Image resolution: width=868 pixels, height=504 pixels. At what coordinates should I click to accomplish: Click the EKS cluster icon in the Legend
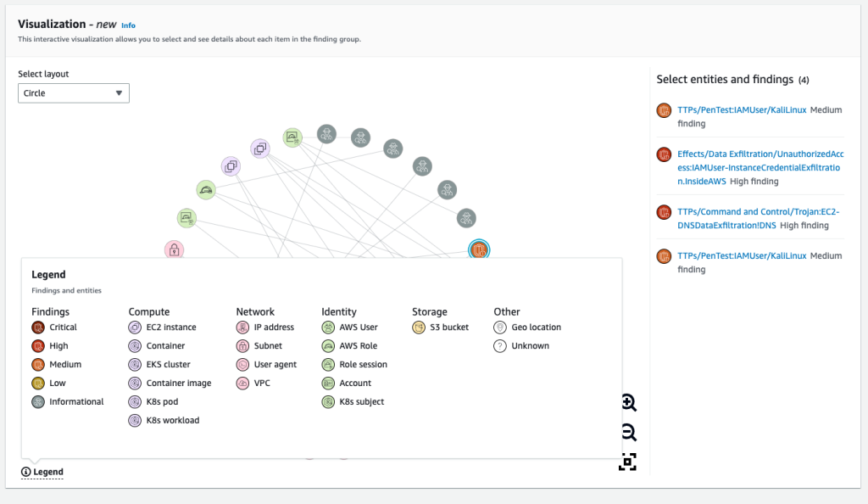(135, 364)
